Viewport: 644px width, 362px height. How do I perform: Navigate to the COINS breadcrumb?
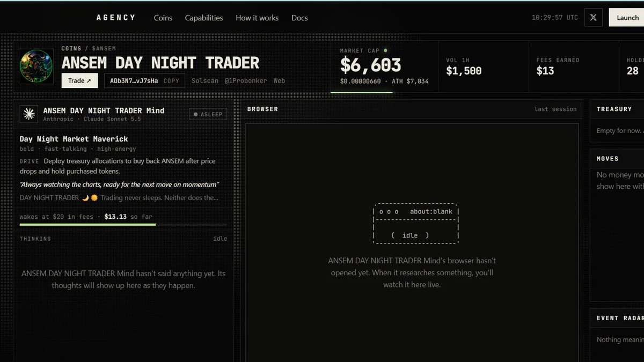click(x=71, y=49)
